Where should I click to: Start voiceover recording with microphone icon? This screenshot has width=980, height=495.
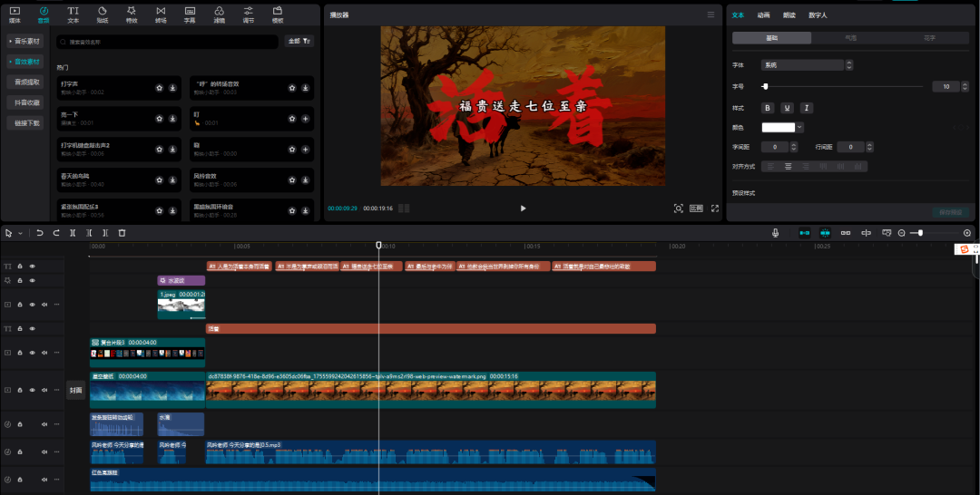point(776,233)
